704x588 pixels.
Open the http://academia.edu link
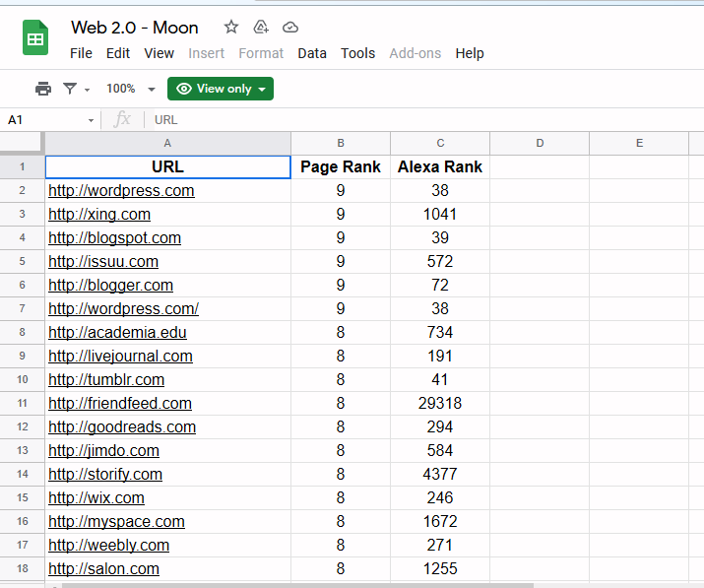point(117,332)
